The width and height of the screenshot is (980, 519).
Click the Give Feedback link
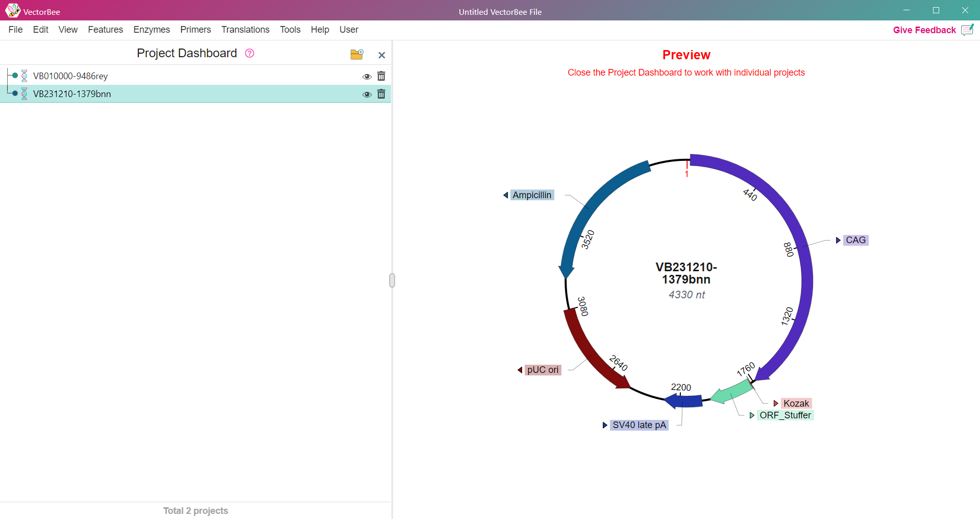924,30
